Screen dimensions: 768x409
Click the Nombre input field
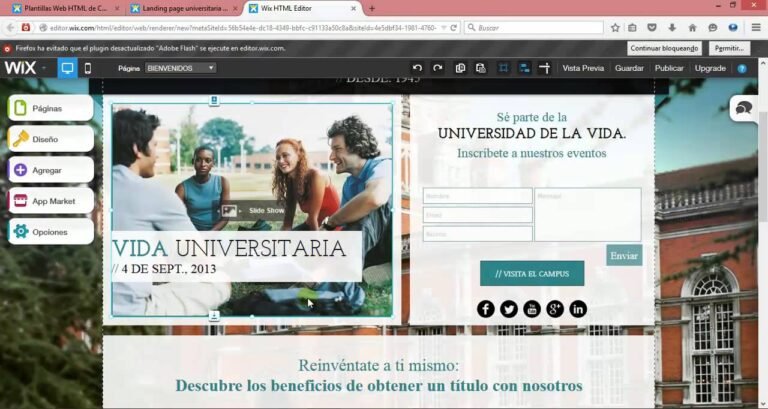(x=478, y=195)
